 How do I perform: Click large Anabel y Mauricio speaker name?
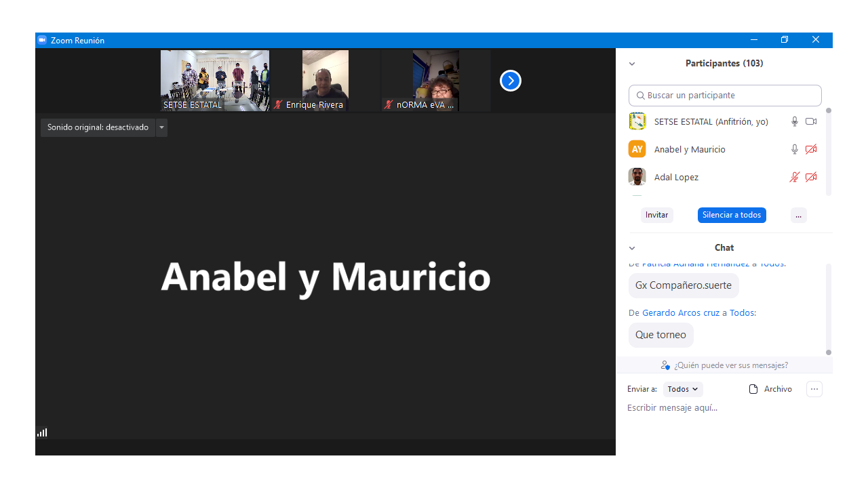[x=325, y=277]
